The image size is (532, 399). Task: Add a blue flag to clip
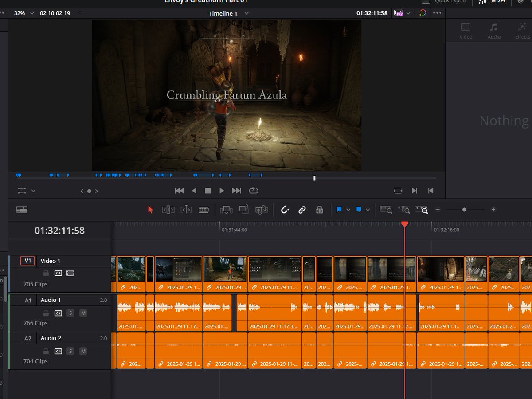(339, 210)
